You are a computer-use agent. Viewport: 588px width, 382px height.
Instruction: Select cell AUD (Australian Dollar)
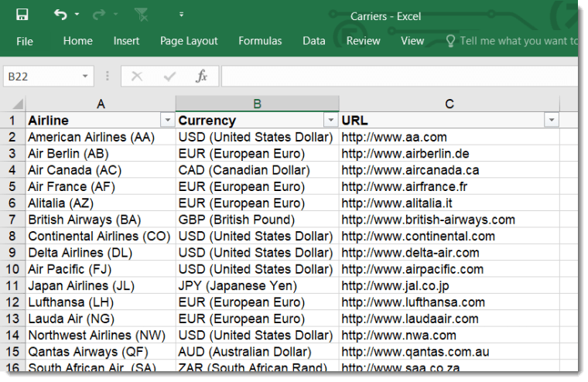(x=257, y=351)
